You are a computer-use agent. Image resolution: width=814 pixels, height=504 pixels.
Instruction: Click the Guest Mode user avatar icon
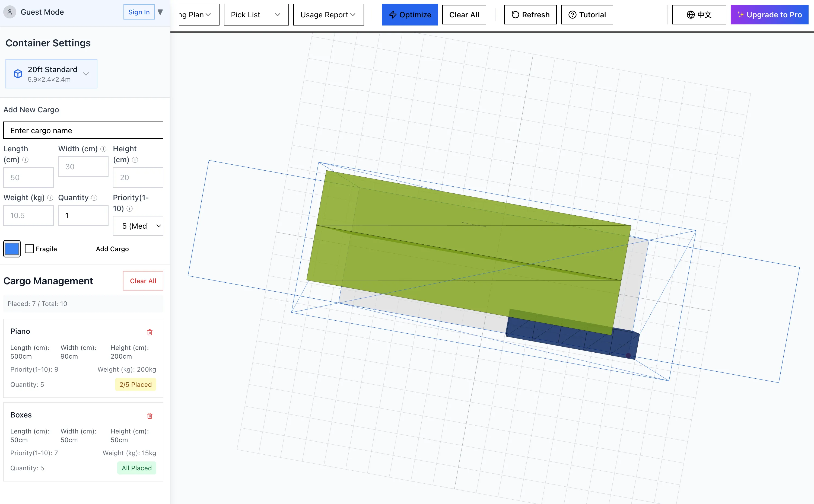pyautogui.click(x=10, y=12)
